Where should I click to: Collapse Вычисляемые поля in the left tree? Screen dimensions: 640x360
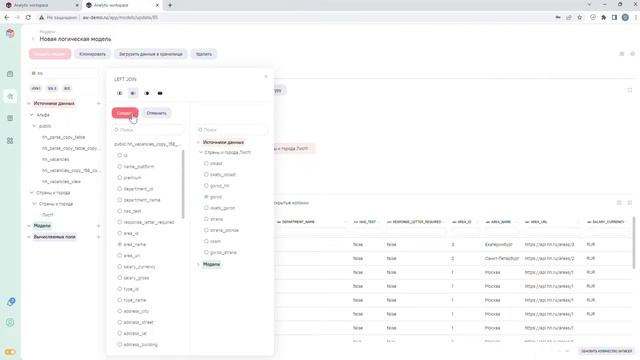(x=29, y=237)
